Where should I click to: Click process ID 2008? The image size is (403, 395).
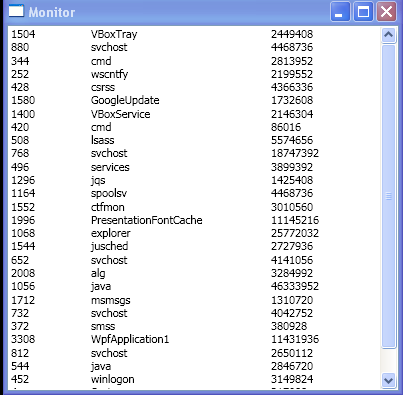pos(23,273)
